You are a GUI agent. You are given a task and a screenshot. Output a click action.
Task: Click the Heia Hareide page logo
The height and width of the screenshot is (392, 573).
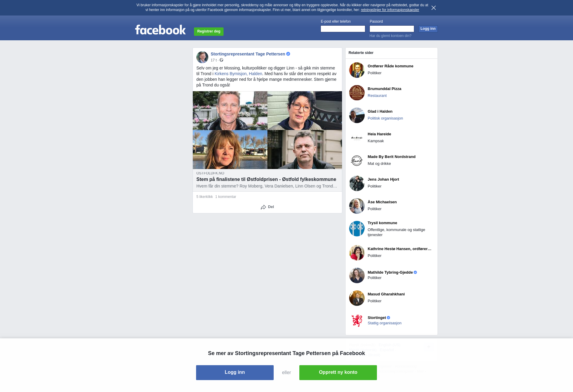[x=357, y=138]
